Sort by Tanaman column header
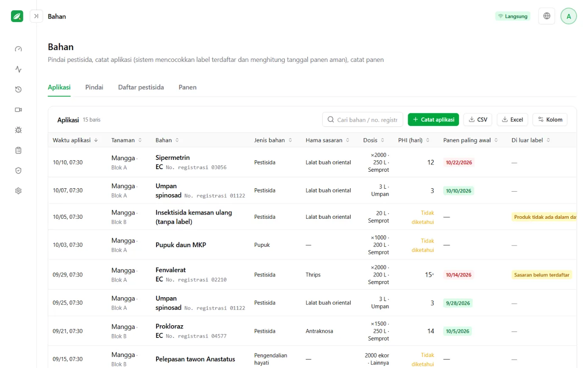Viewport: 588px width, 368px height. 127,140
